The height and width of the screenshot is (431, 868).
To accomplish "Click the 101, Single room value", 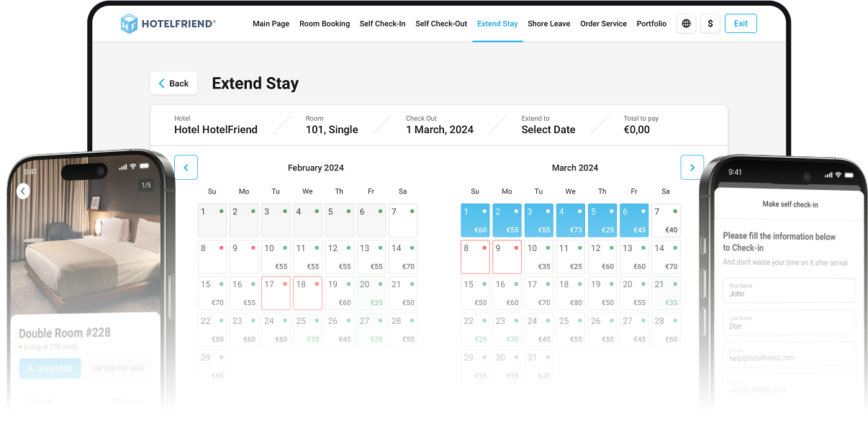I will (x=332, y=130).
